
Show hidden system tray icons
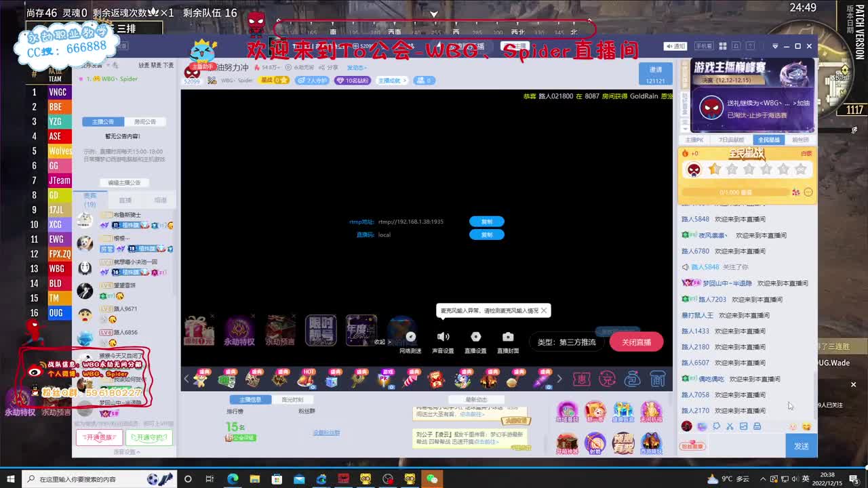pos(764,479)
